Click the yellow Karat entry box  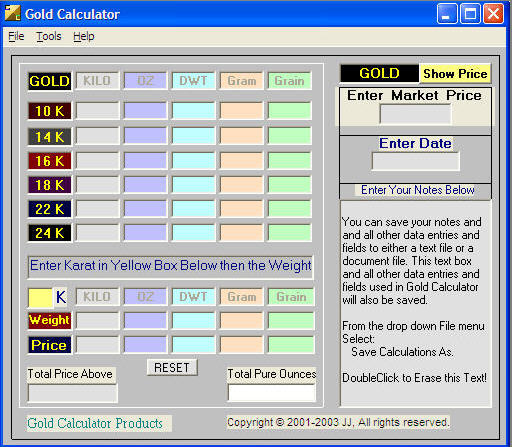coord(40,297)
